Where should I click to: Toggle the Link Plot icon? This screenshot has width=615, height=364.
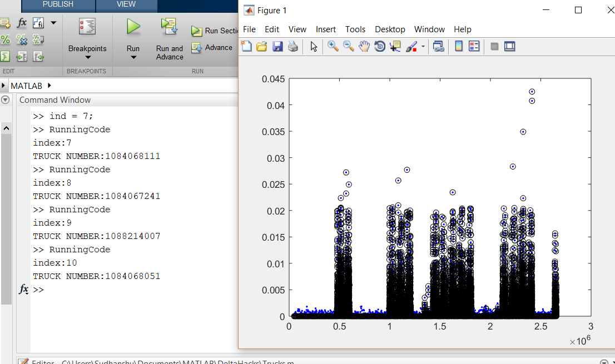click(439, 47)
